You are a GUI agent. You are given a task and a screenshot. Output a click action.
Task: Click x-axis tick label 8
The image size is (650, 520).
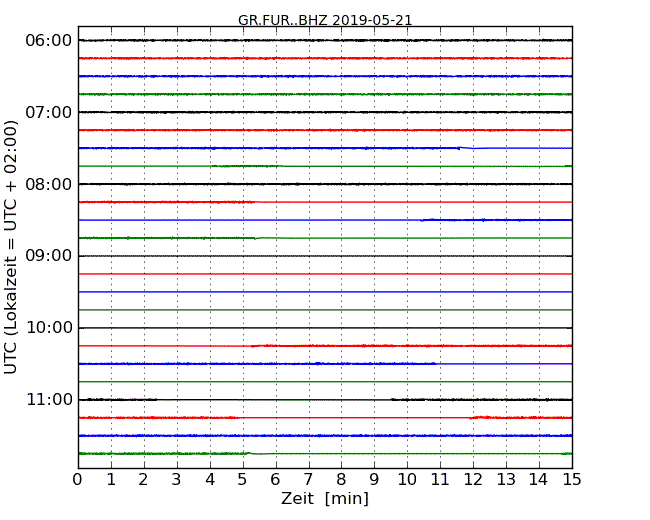click(341, 479)
